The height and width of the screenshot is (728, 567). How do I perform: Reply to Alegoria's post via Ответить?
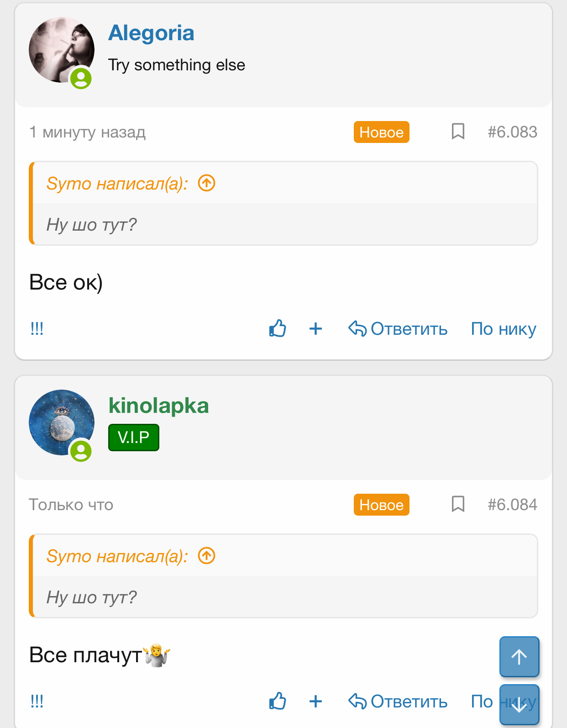coord(398,329)
